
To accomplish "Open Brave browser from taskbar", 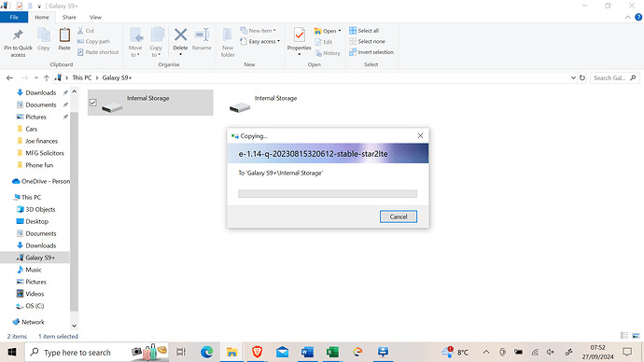I will (x=257, y=352).
